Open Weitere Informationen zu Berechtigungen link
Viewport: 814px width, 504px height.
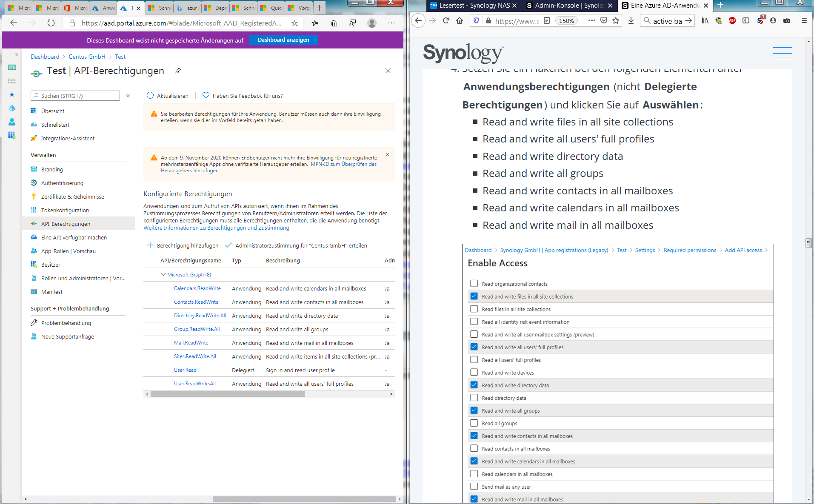pyautogui.click(x=216, y=228)
